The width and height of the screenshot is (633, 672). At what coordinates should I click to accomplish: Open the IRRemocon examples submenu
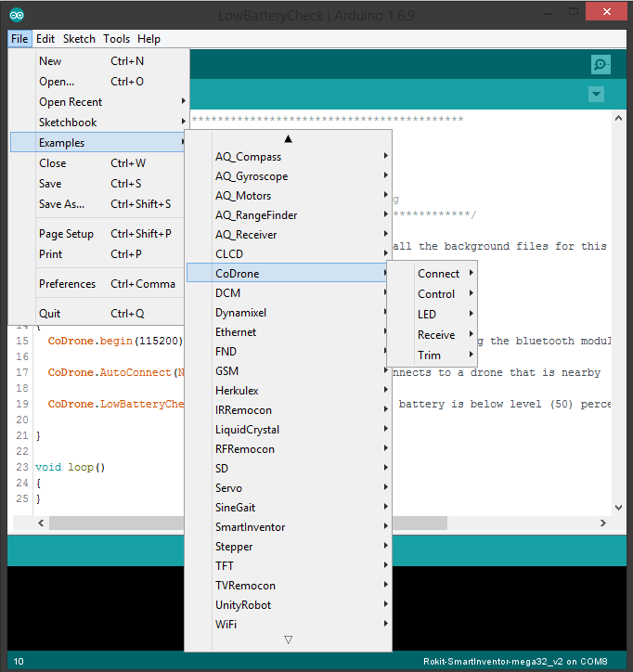pos(288,410)
